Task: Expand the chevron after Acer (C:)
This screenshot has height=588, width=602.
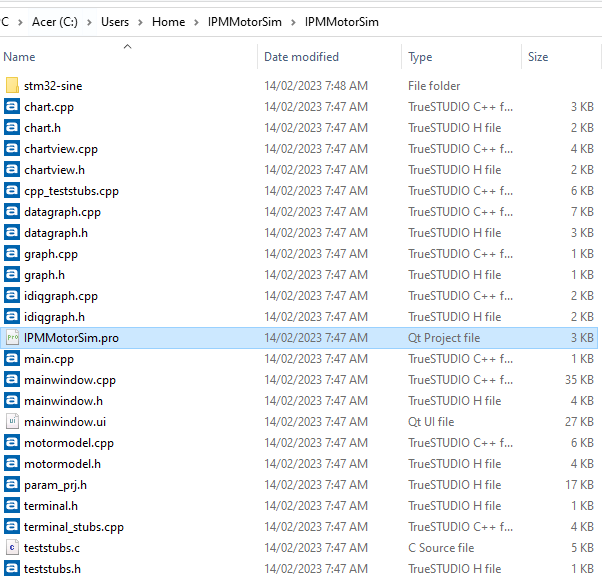Action: 89,22
